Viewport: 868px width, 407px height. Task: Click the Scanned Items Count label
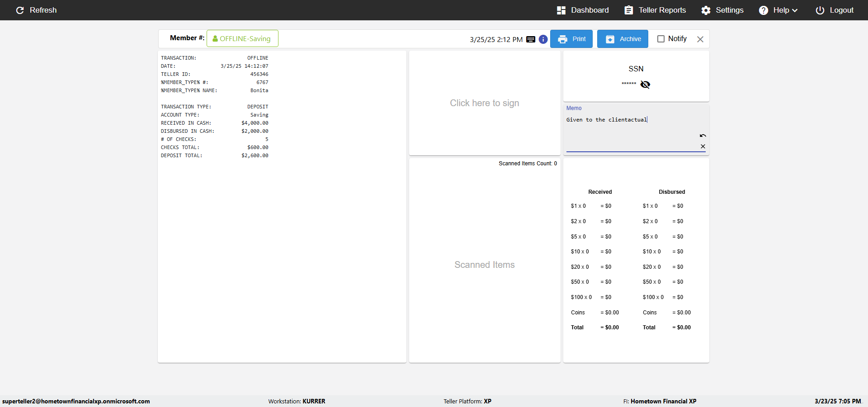click(528, 164)
